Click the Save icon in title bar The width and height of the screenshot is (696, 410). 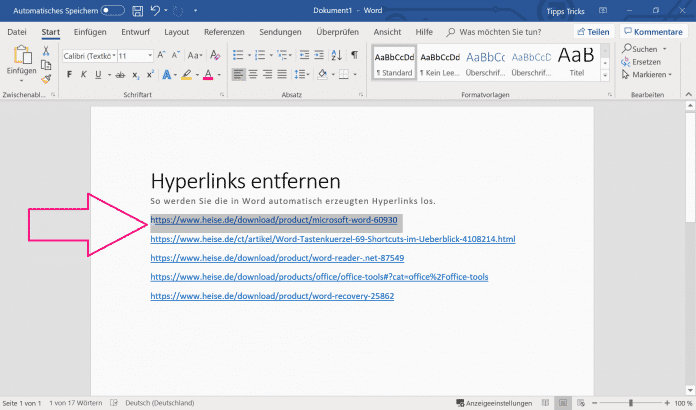pyautogui.click(x=136, y=10)
